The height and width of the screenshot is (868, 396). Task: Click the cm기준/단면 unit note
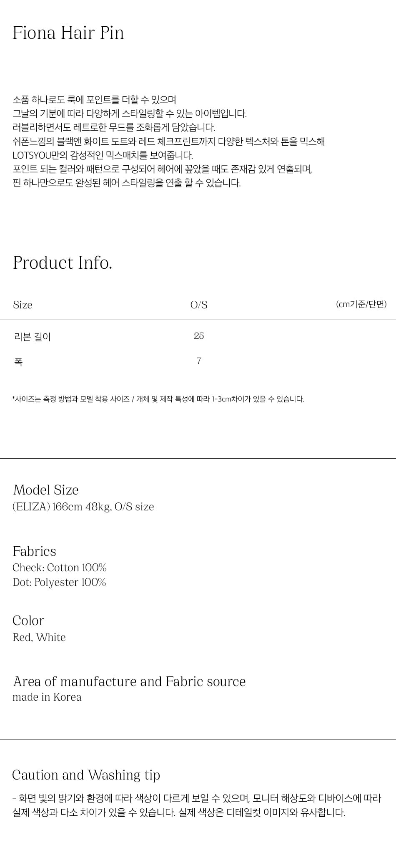click(x=361, y=304)
